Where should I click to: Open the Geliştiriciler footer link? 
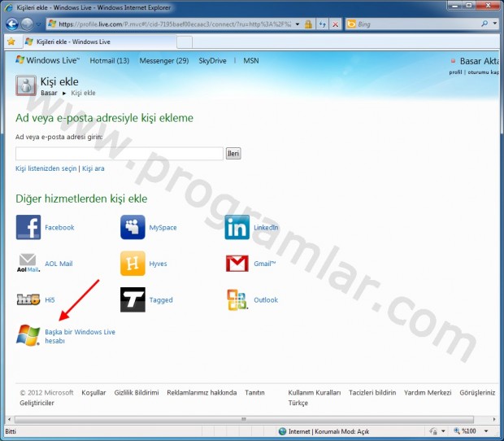click(x=37, y=403)
